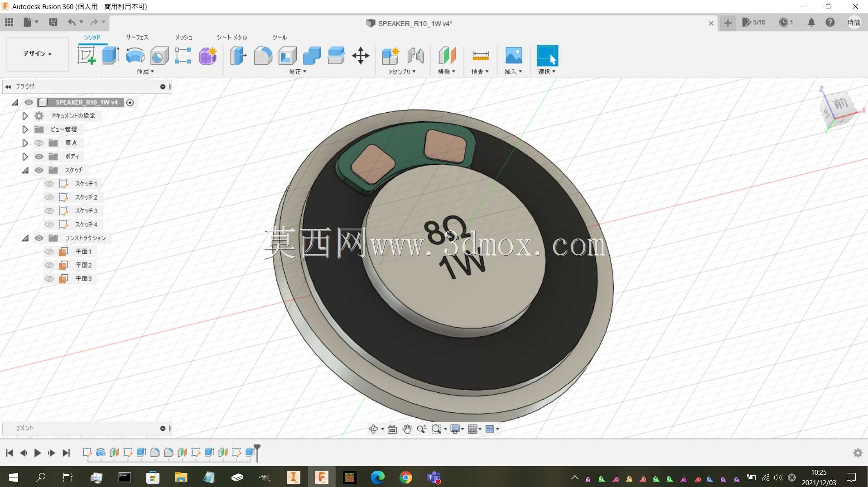
Task: Select the Insert image tool
Action: coord(514,56)
